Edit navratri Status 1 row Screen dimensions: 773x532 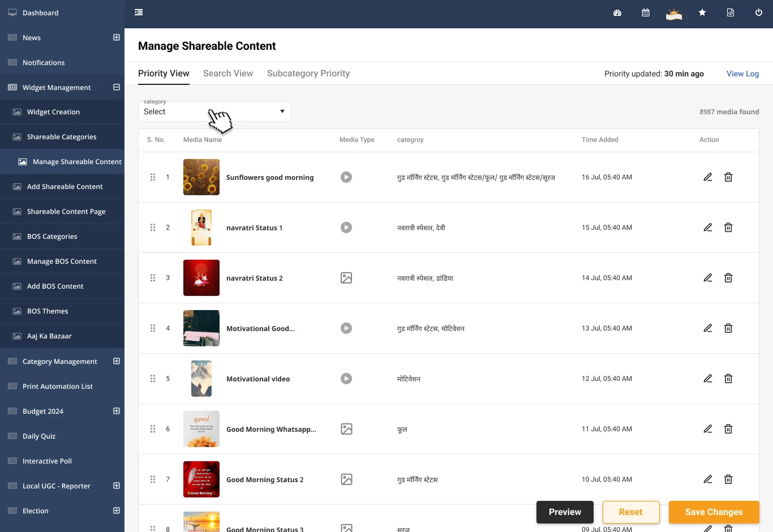708,228
